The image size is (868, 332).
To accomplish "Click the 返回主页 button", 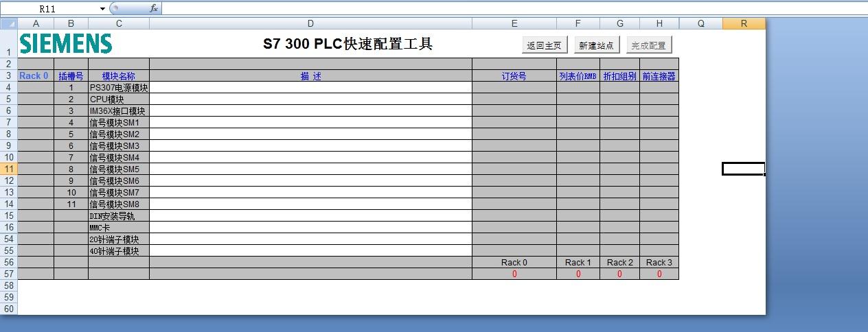I will tap(546, 45).
